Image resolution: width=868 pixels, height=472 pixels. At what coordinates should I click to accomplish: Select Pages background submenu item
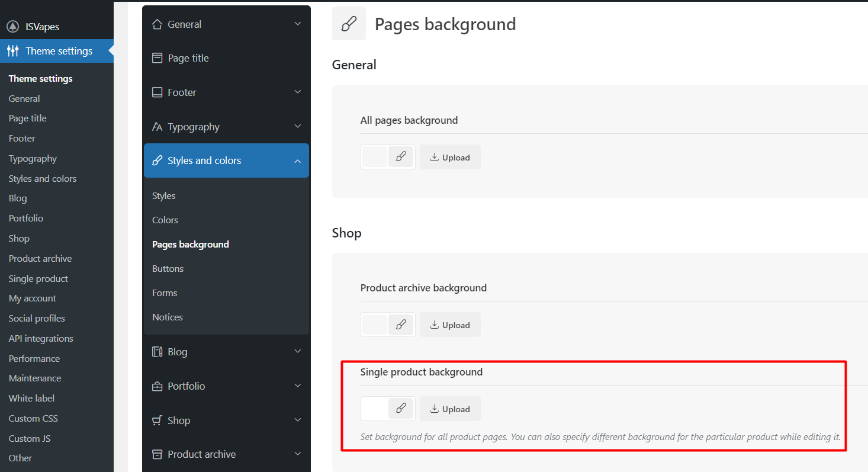(191, 245)
